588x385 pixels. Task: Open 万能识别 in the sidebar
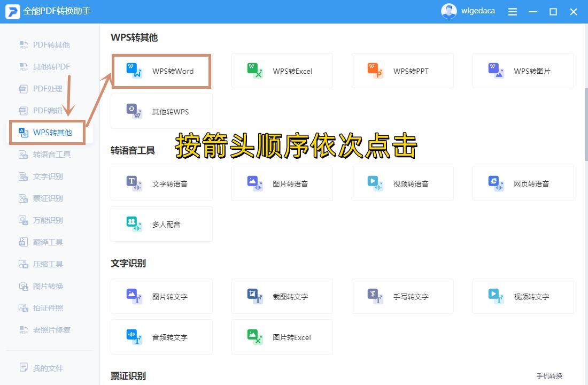pos(41,220)
